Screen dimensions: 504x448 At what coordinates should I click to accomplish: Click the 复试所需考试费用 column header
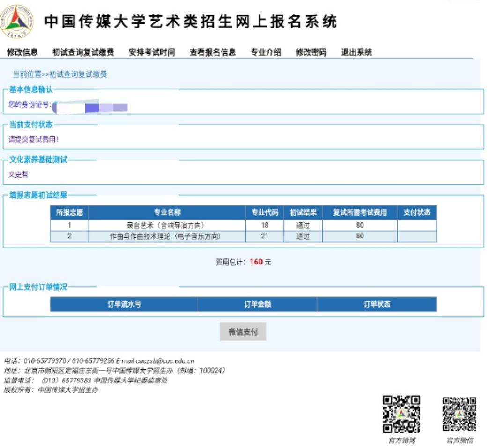click(x=360, y=212)
